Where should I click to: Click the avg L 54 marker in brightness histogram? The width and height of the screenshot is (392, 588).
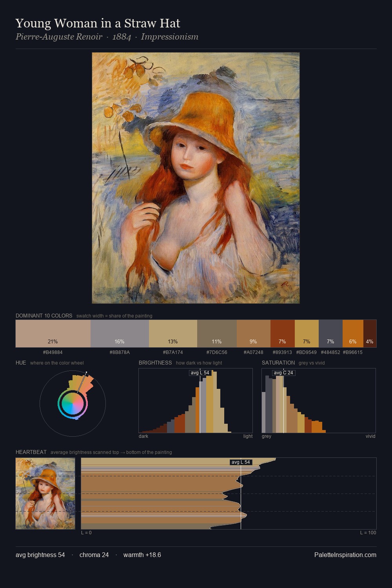pos(200,373)
